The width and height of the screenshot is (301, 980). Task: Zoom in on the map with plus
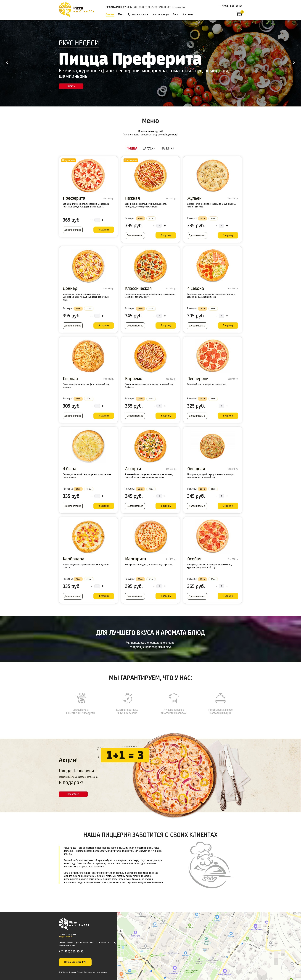tap(120, 931)
